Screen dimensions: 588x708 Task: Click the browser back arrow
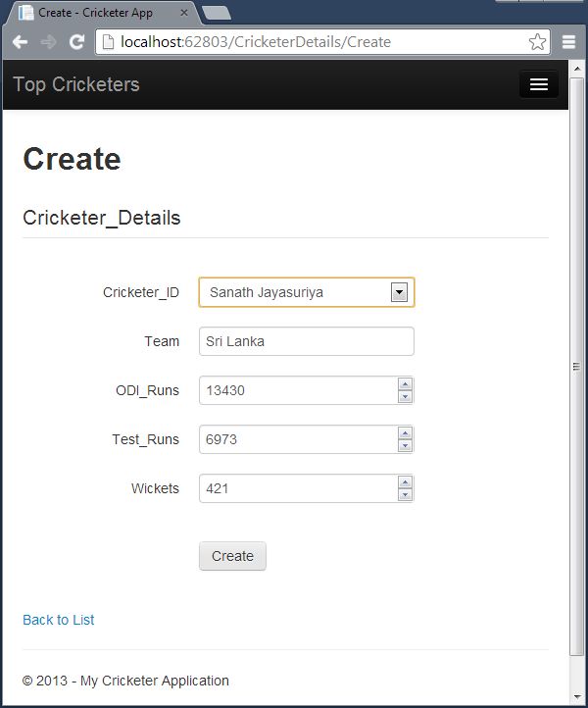(x=20, y=42)
